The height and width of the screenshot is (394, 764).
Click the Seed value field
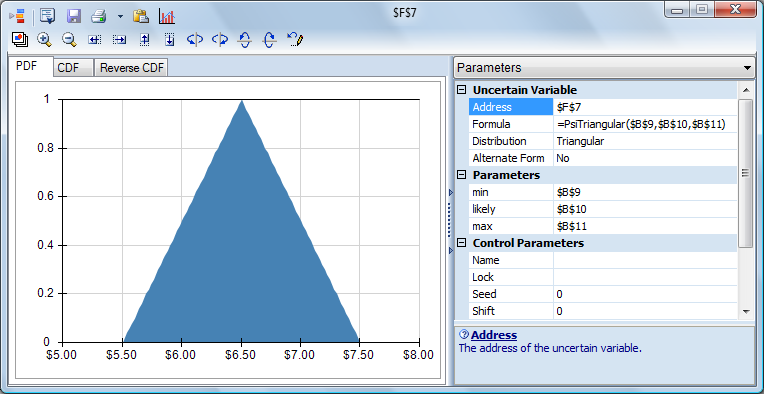(x=645, y=294)
